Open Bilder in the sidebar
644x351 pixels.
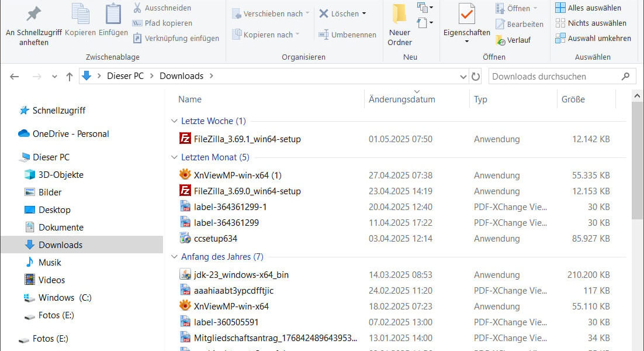[x=43, y=192]
